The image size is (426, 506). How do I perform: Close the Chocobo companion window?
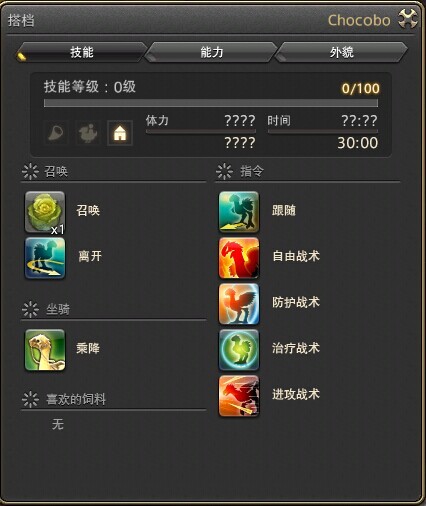pos(408,19)
